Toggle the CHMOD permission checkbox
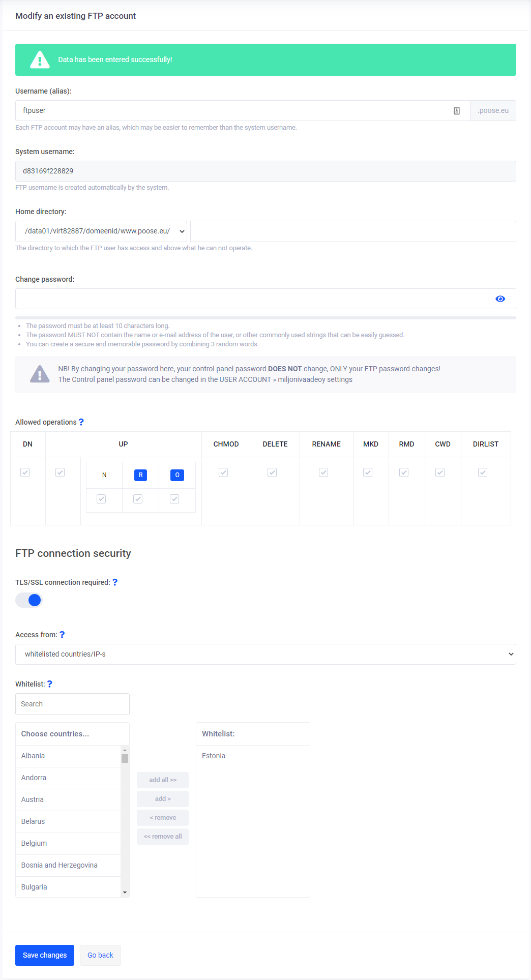The width and height of the screenshot is (531, 980). pyautogui.click(x=223, y=472)
